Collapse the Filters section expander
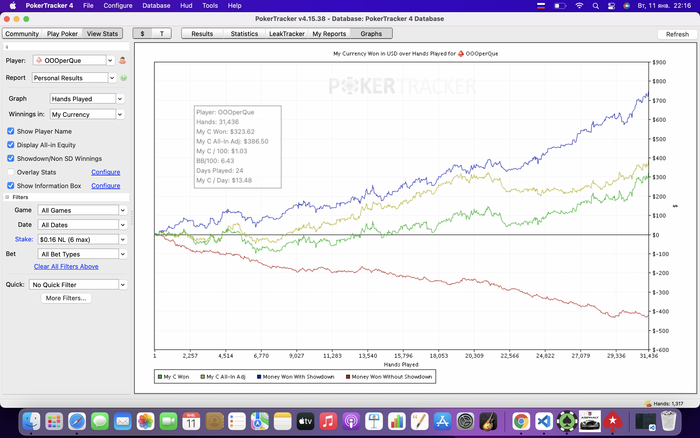700x438 pixels. [7, 197]
